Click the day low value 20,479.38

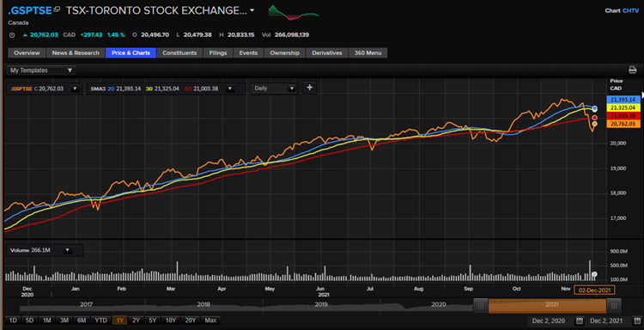[197, 35]
